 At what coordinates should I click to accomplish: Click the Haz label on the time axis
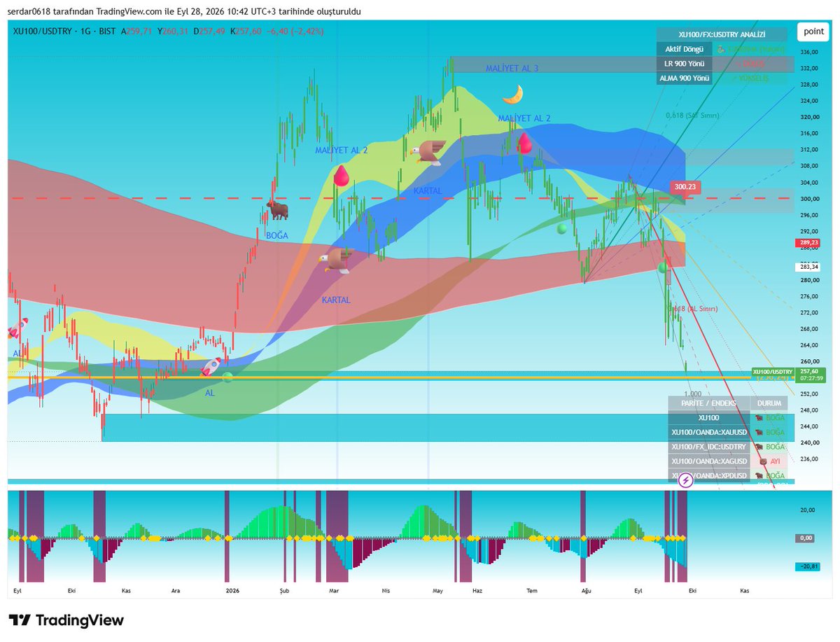477,591
